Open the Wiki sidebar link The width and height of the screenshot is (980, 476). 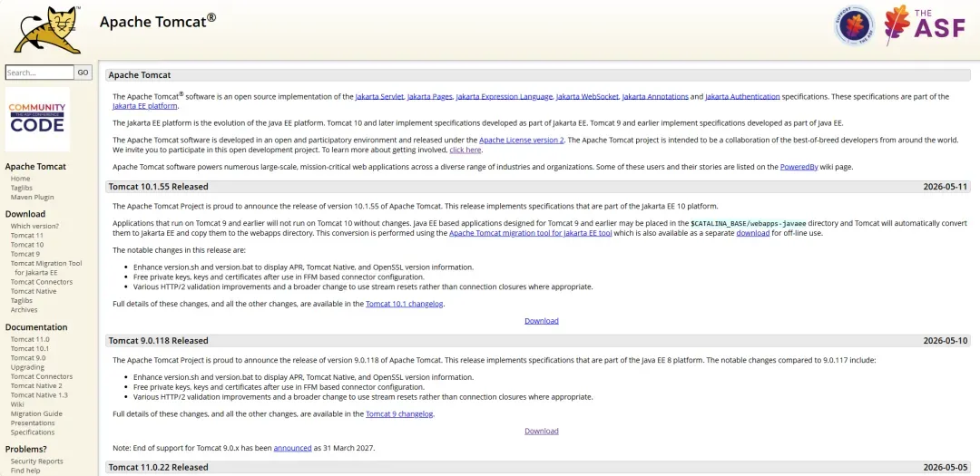17,404
